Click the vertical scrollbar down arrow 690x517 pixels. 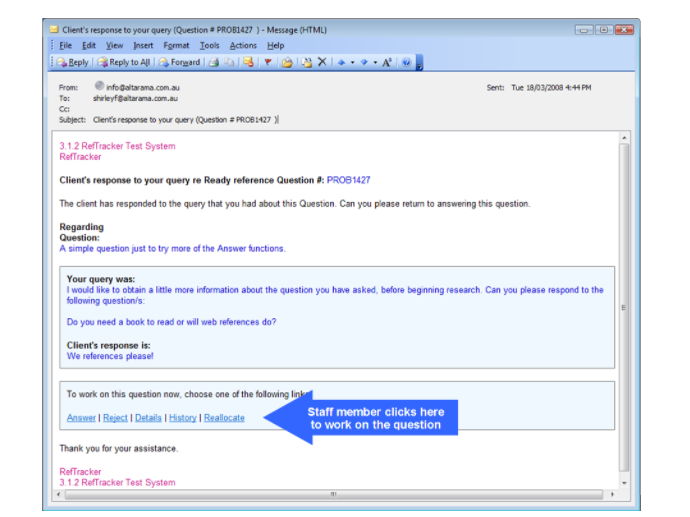[624, 483]
